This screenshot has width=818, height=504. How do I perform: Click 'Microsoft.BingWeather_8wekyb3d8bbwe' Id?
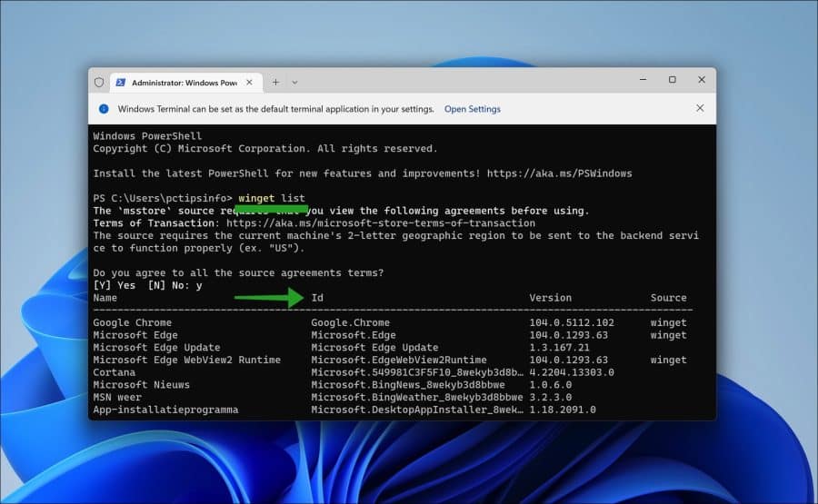coord(417,398)
